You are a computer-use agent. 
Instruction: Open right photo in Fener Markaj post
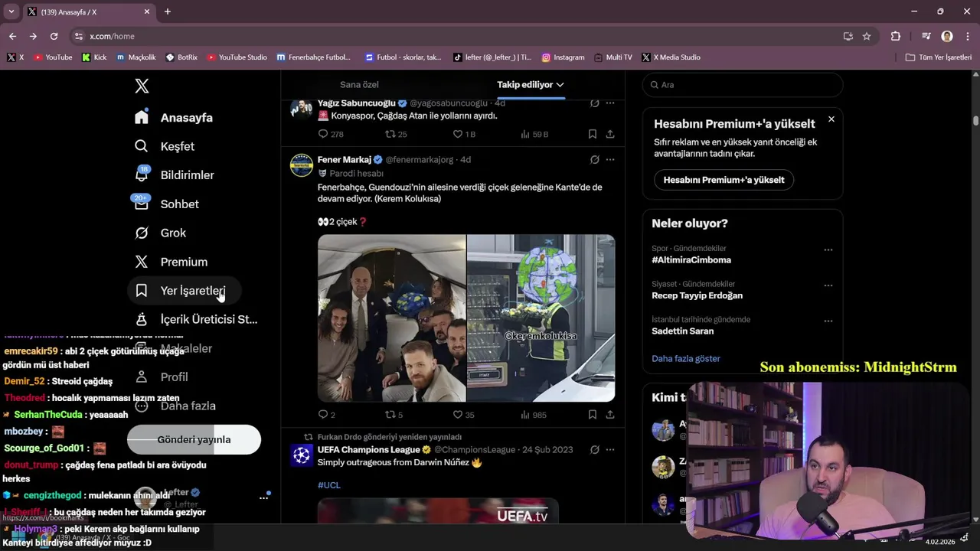click(x=541, y=318)
